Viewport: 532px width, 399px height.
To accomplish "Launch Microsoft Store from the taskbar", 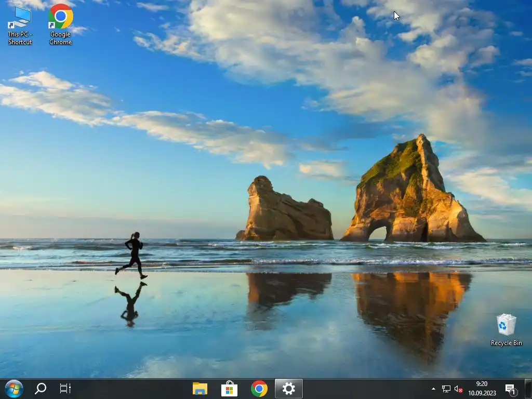I will pos(229,389).
